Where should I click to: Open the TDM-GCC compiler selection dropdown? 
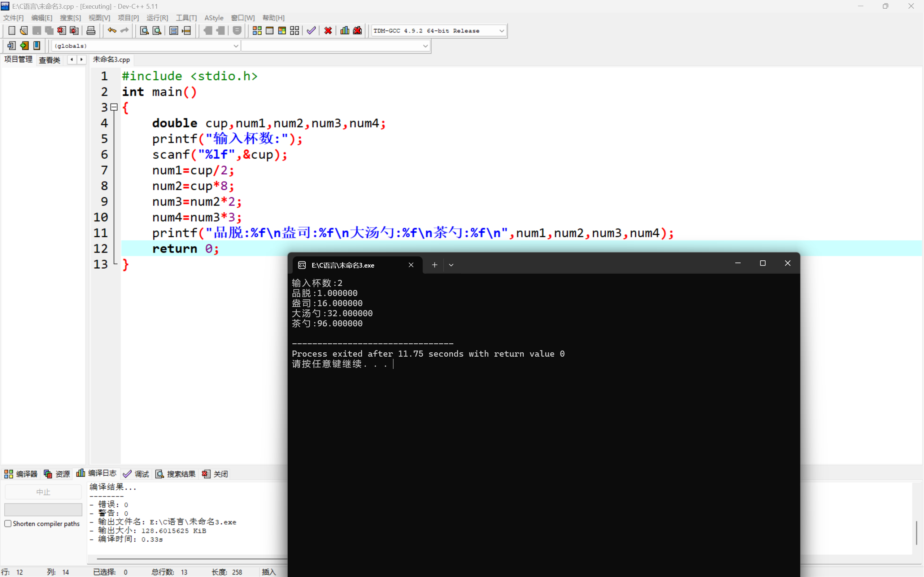click(501, 31)
